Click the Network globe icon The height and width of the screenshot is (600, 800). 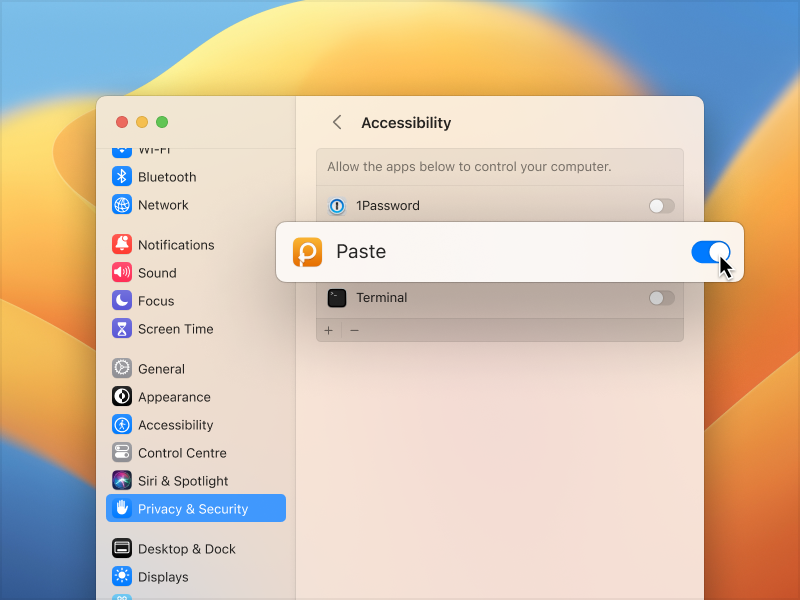pos(121,205)
